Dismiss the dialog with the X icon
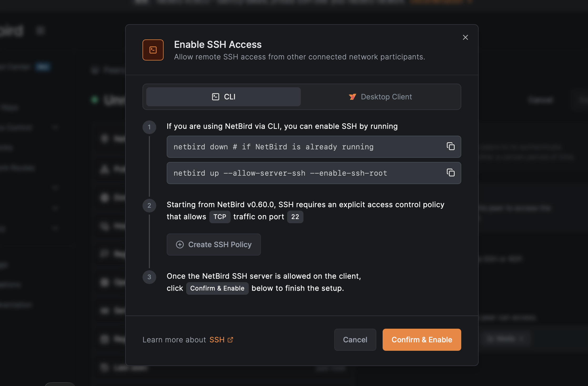 [465, 37]
